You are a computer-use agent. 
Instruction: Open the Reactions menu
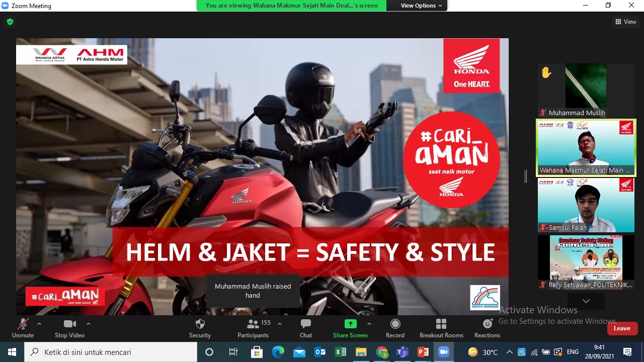pyautogui.click(x=487, y=328)
